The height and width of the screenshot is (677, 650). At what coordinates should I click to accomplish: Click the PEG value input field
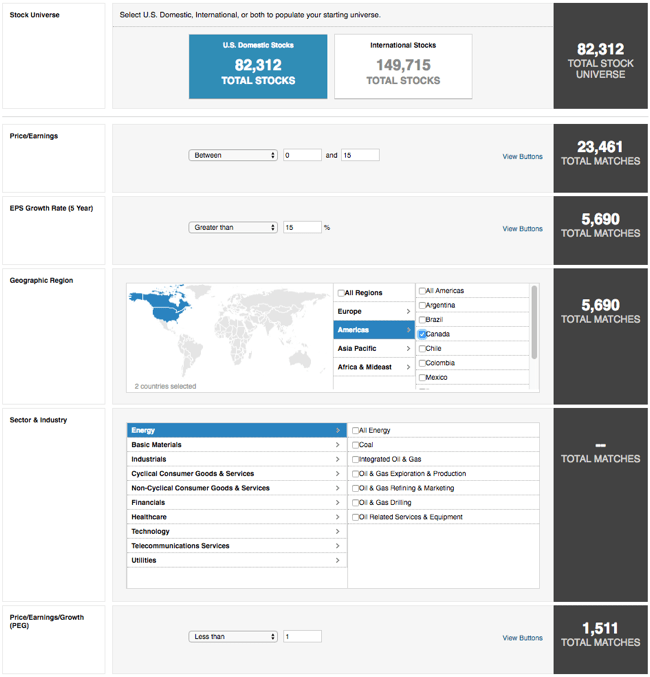(x=302, y=636)
